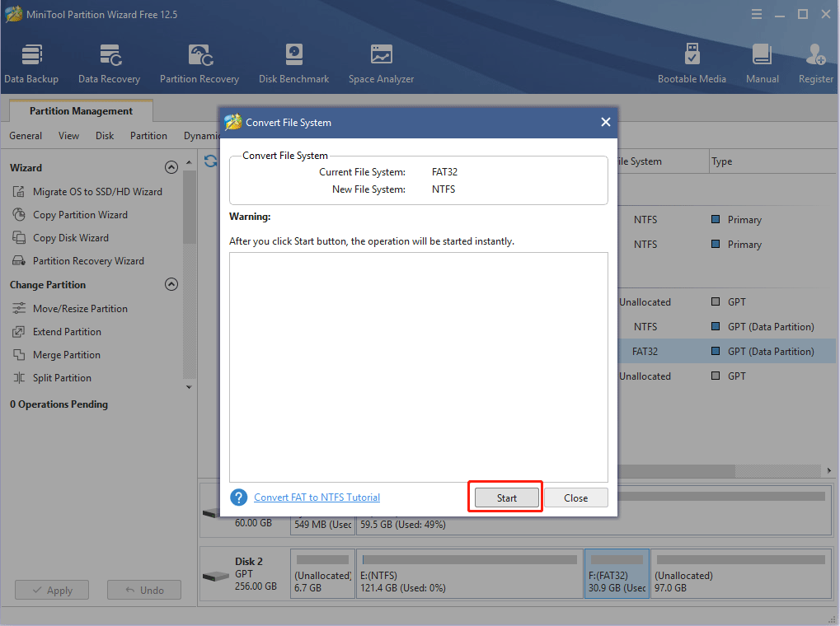Viewport: 840px width, 626px height.
Task: Start Disk Benchmark
Action: tap(293, 64)
